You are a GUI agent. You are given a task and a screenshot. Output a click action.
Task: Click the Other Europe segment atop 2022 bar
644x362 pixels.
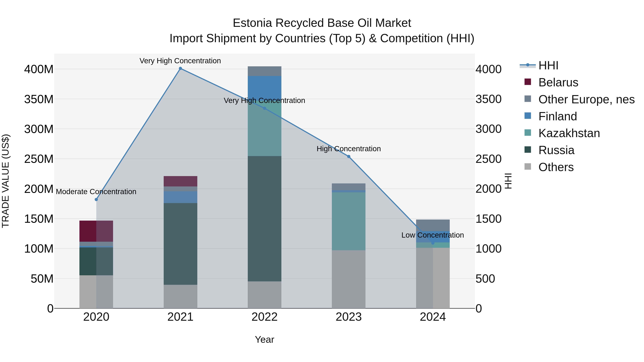click(x=265, y=71)
